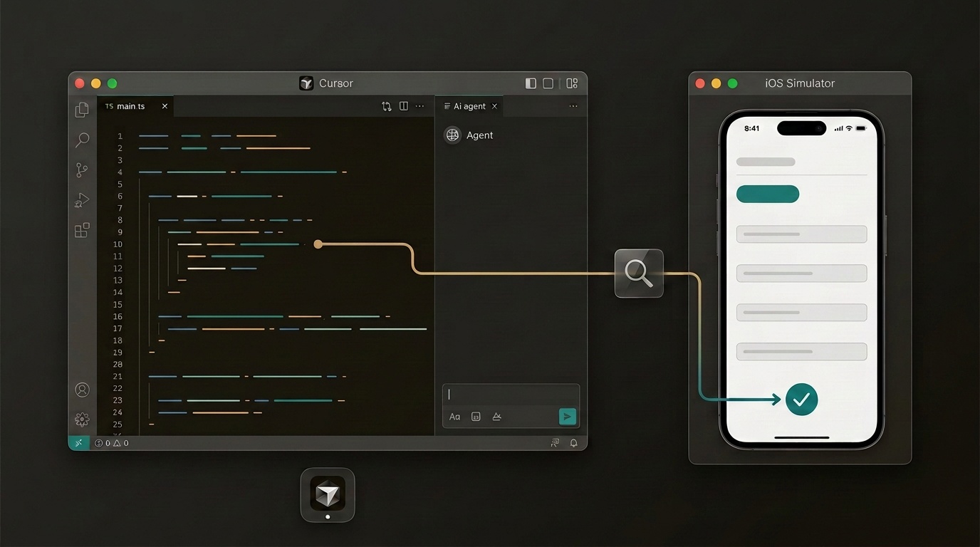Open the customize layout icon in title bar
Viewport: 980px width, 547px height.
(x=572, y=83)
